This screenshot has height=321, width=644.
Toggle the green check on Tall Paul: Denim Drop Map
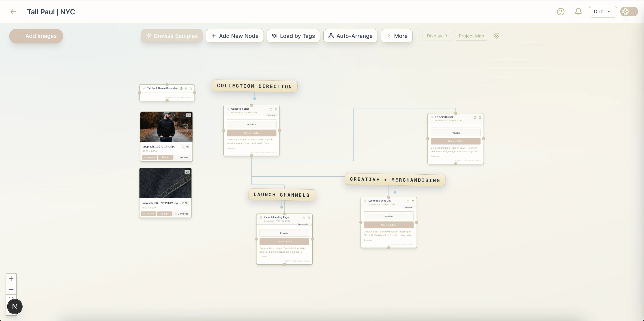181,89
